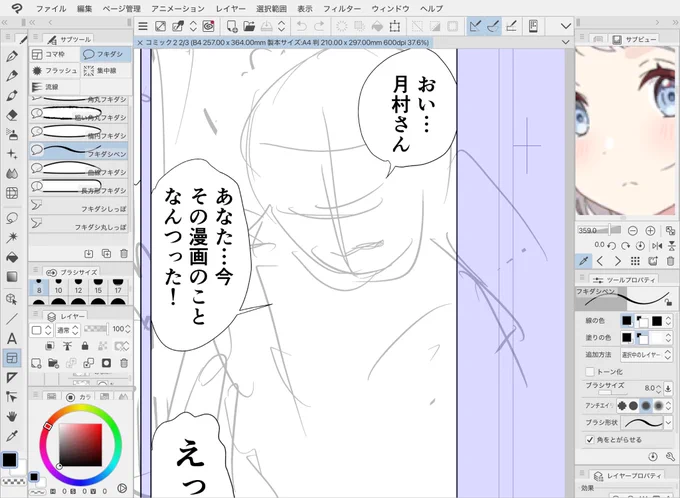Select the 流線 sub tool group

point(54,87)
